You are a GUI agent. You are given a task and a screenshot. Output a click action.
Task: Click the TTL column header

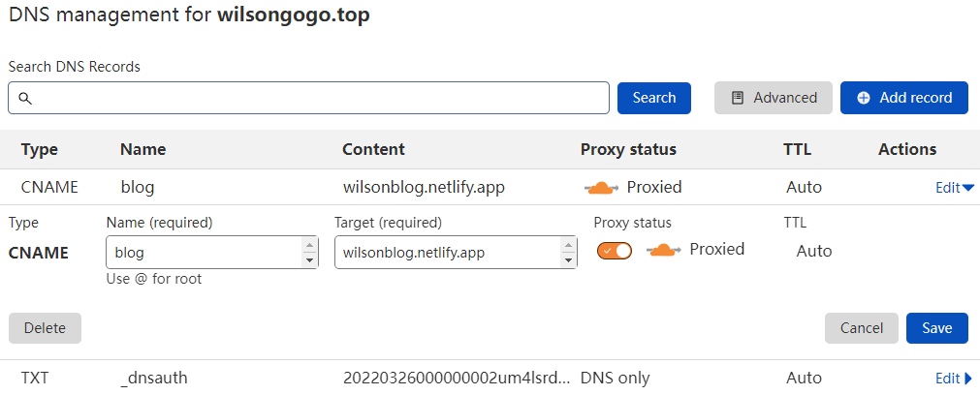tap(797, 149)
